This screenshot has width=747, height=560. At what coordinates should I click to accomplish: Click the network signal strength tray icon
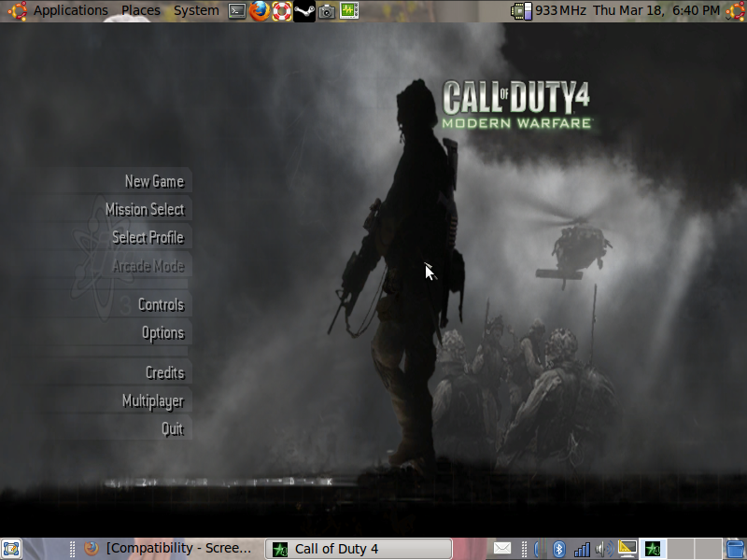pos(582,548)
